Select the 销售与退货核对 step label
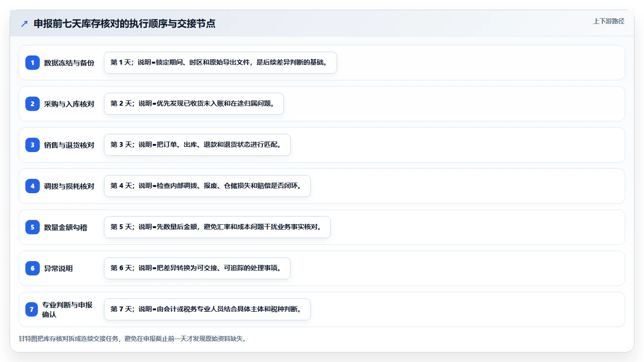Viewport: 644px width, 362px height. (x=69, y=145)
